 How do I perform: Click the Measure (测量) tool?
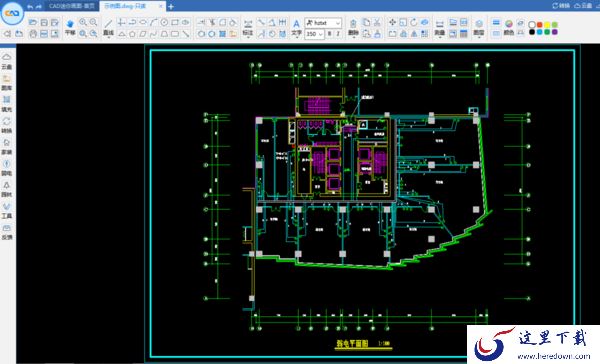pyautogui.click(x=440, y=28)
